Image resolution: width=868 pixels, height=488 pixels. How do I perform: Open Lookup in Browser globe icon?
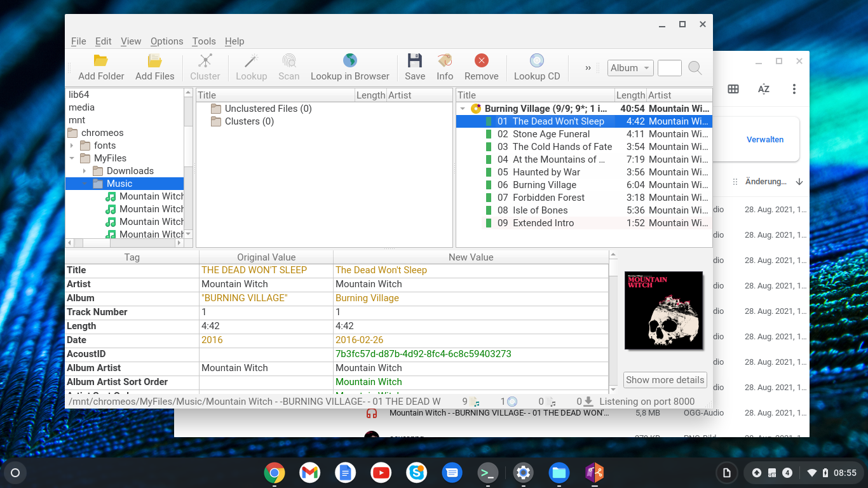349,60
